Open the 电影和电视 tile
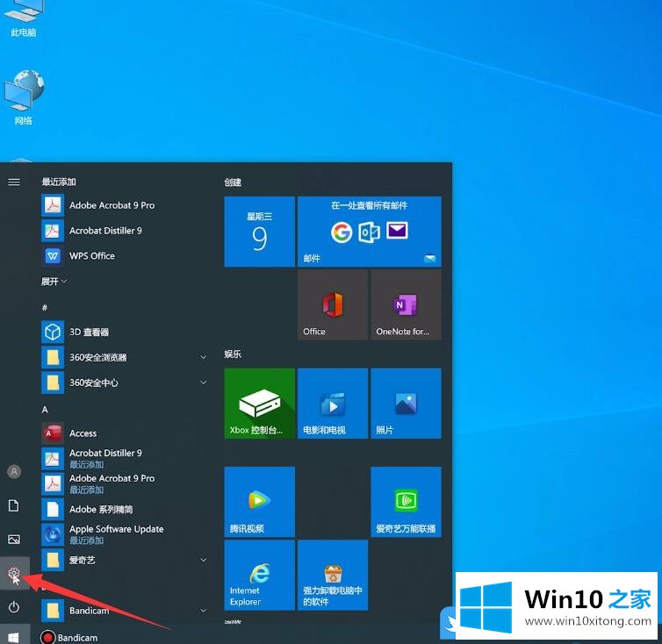This screenshot has width=662, height=644. click(333, 403)
